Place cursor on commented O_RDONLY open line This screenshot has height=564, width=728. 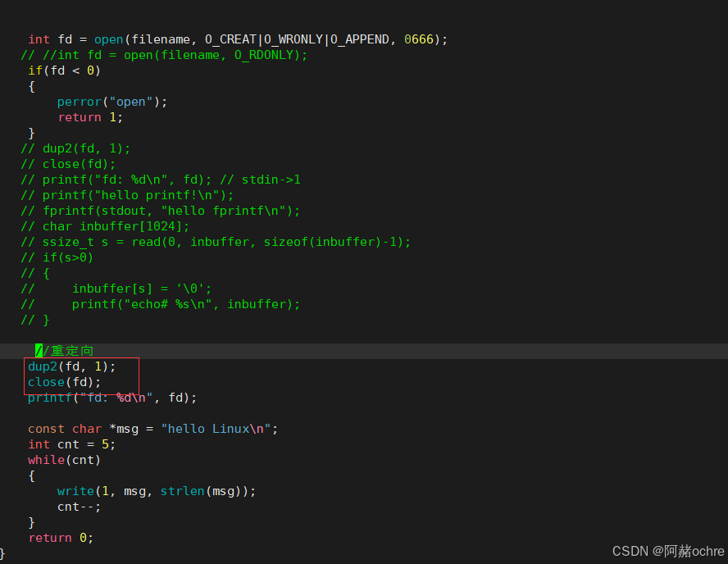(x=164, y=55)
